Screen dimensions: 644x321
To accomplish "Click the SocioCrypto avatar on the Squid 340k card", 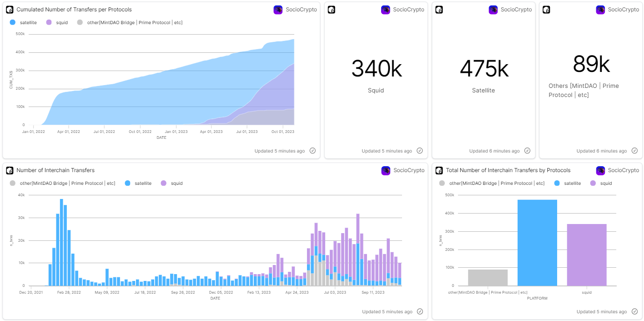I will click(x=385, y=10).
